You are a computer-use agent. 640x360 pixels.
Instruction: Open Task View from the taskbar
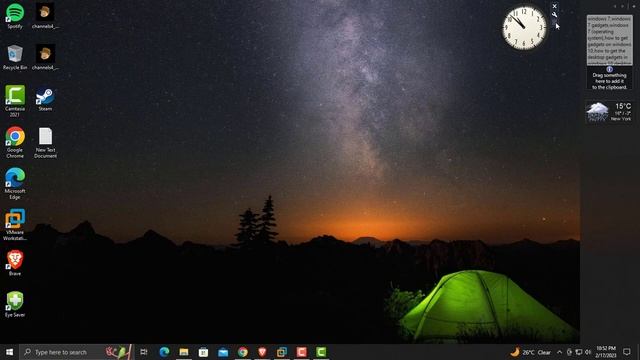[x=144, y=352]
